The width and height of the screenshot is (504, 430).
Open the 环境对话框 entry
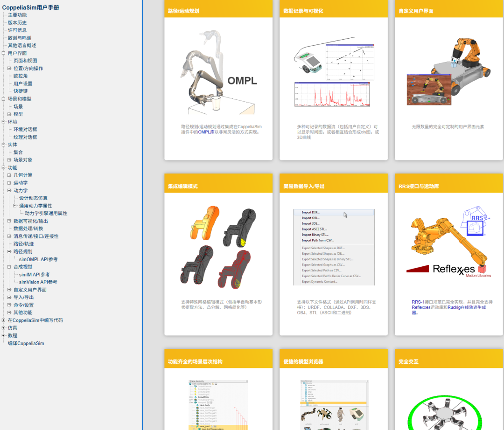pos(25,129)
